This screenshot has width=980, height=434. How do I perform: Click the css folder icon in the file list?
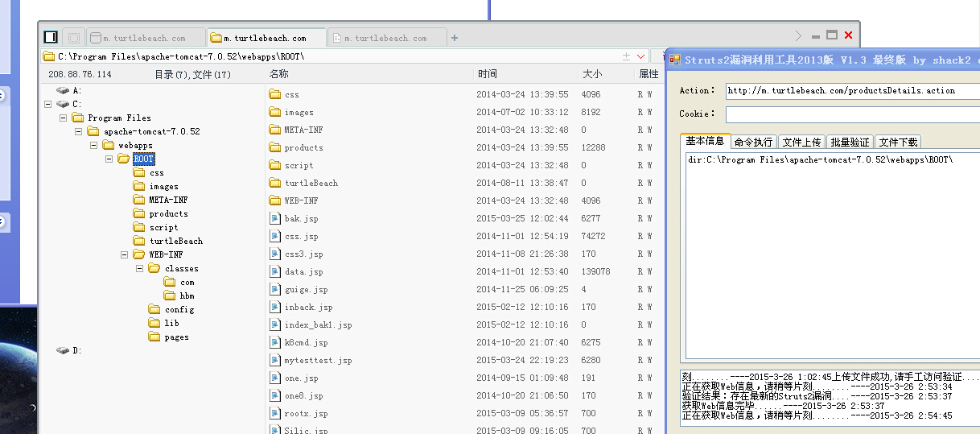[275, 94]
